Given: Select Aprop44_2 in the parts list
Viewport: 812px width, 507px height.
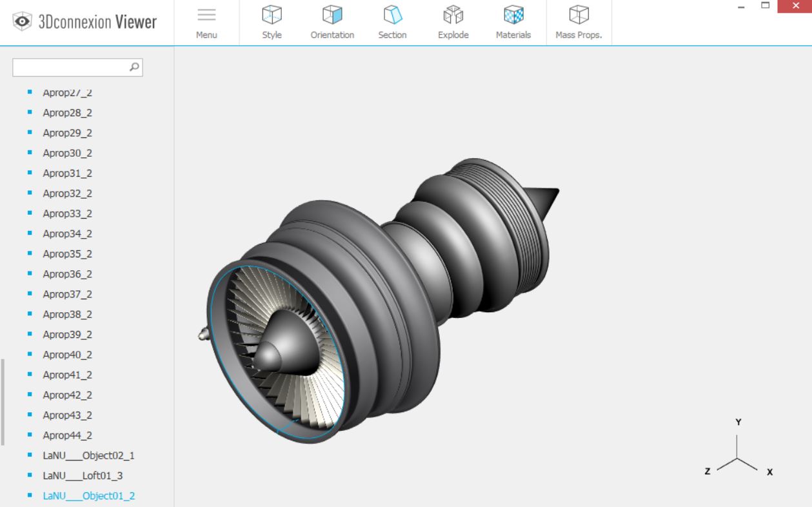Looking at the screenshot, I should click(67, 435).
